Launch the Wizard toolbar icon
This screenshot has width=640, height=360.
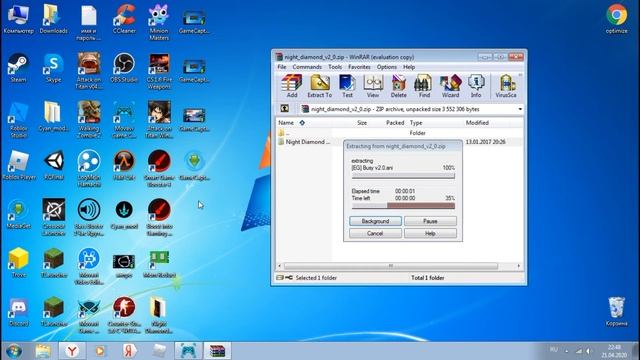pos(450,86)
